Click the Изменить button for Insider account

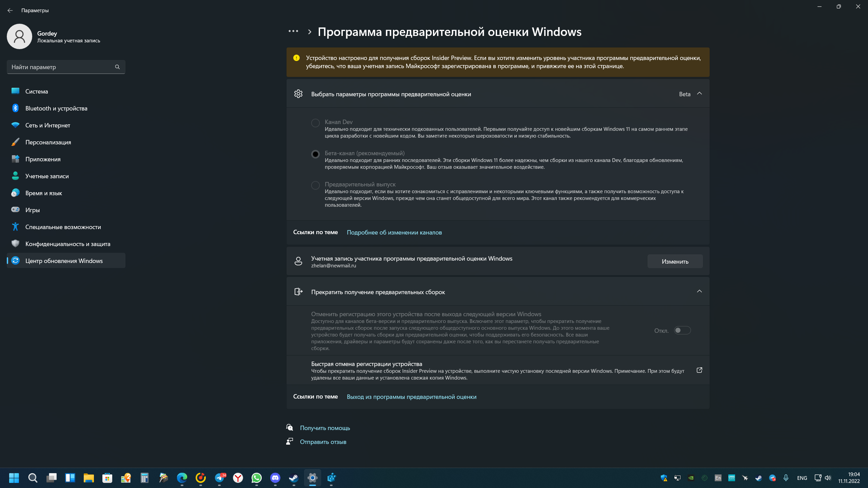click(675, 261)
